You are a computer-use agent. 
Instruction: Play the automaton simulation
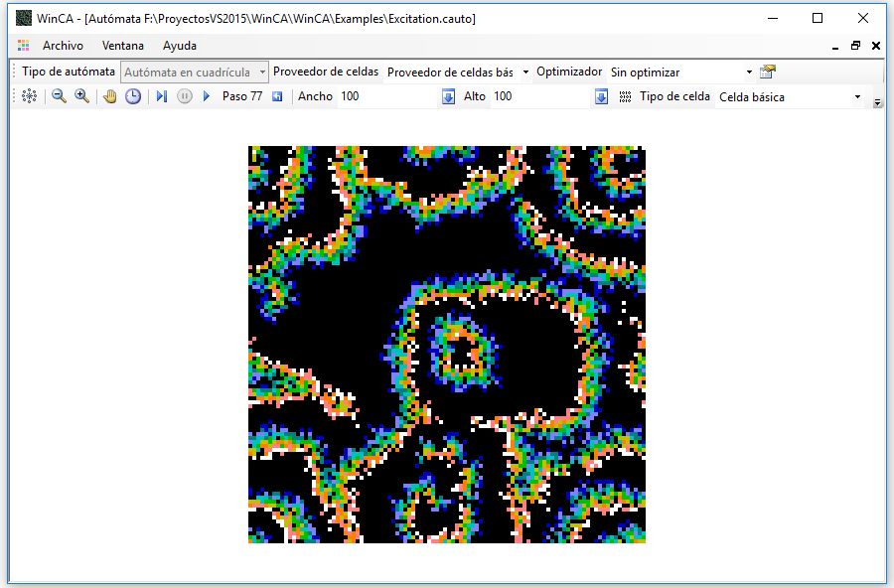coord(207,96)
